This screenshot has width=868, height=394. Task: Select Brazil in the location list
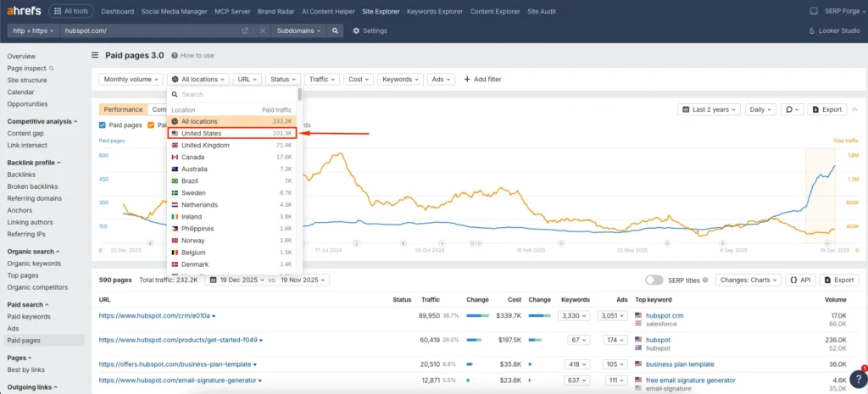pyautogui.click(x=232, y=181)
